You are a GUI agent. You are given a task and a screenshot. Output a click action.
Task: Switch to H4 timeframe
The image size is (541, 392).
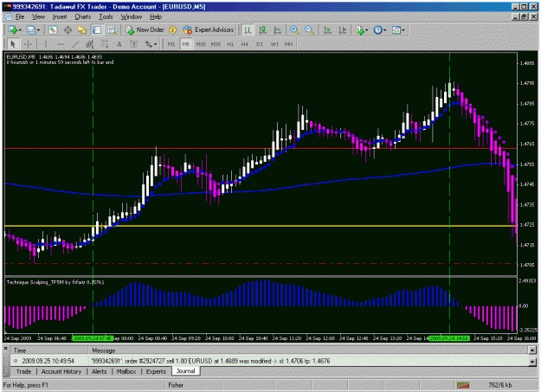(245, 44)
